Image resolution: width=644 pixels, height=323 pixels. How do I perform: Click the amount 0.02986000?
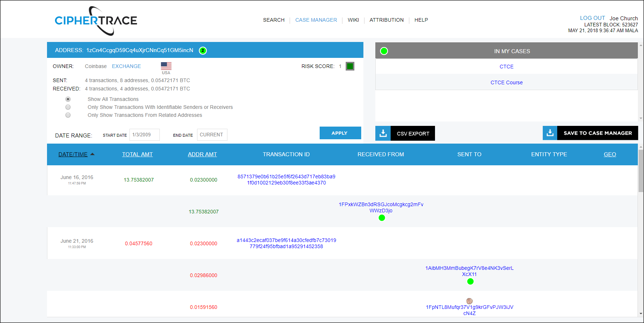point(203,275)
